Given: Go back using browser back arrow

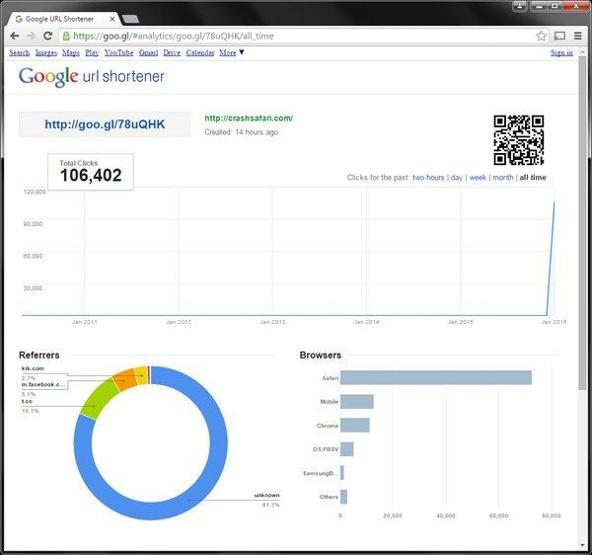Looking at the screenshot, I should pos(15,36).
